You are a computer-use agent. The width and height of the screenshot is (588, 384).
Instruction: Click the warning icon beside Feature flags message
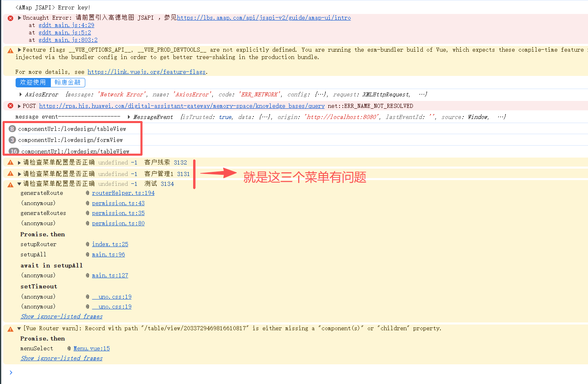pyautogui.click(x=11, y=50)
